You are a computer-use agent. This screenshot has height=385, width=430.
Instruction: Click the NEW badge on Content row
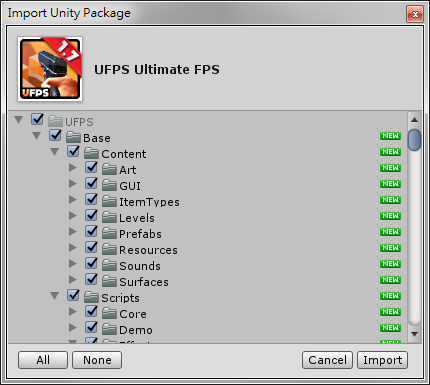click(x=390, y=152)
